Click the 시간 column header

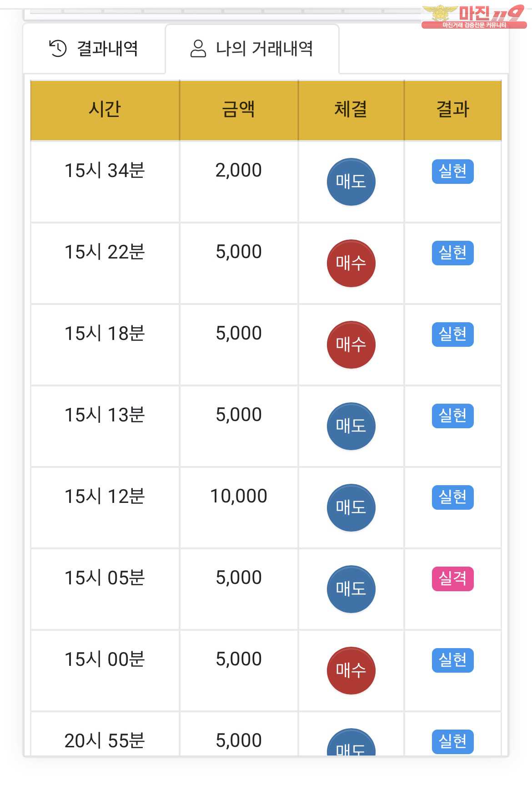105,110
